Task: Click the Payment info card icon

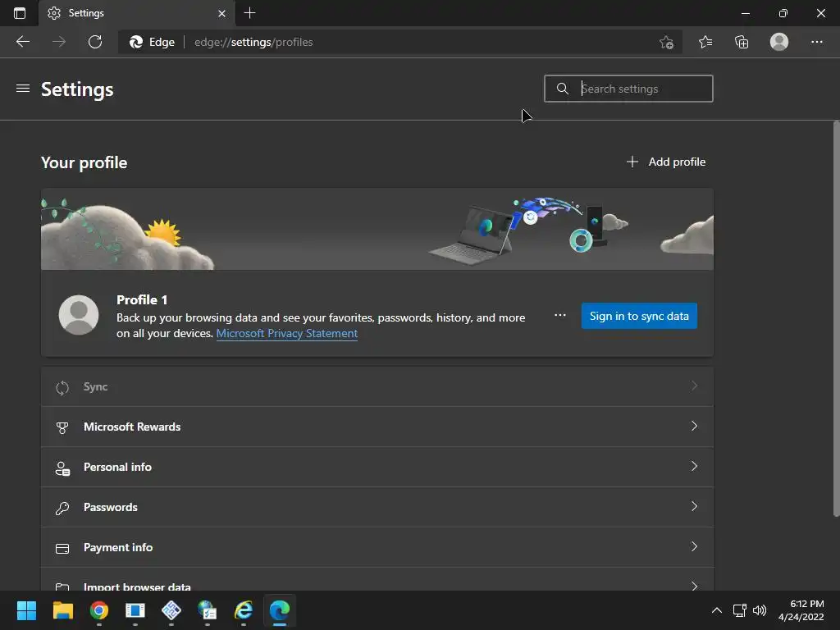Action: tap(62, 548)
